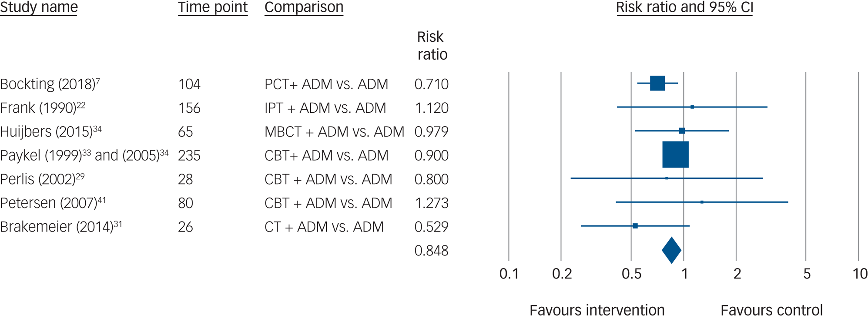The image size is (868, 319).
Task: Select the Bockting square plot marker
Action: [x=657, y=83]
